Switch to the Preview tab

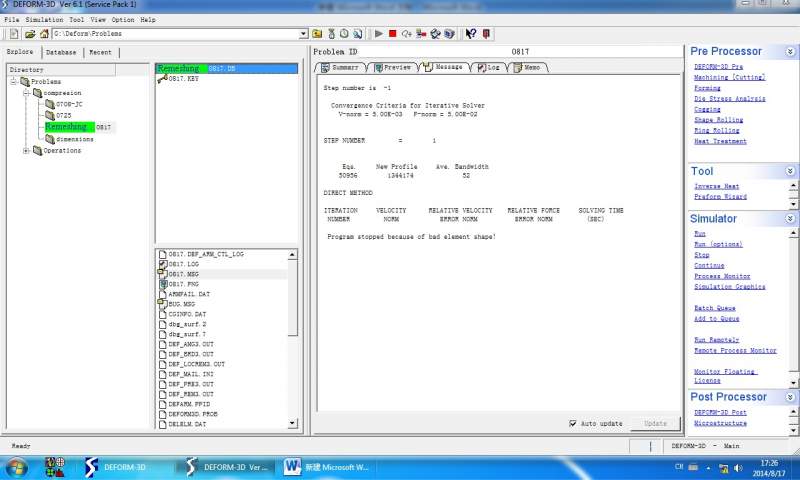393,67
